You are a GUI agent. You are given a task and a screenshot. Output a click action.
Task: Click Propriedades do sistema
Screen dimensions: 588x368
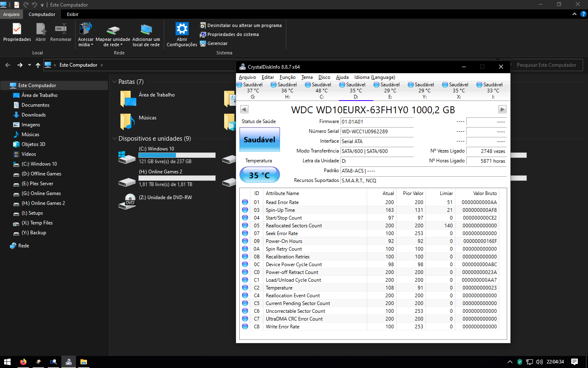(229, 34)
